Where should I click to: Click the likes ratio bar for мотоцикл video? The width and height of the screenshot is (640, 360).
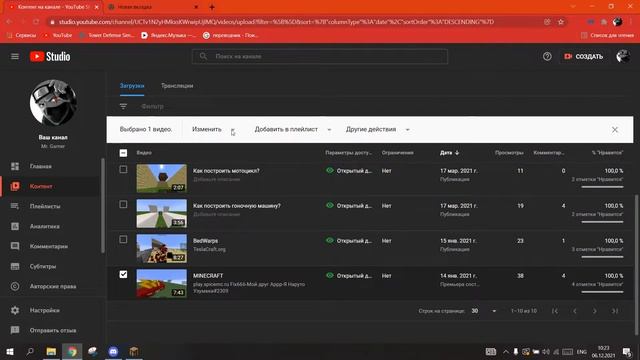click(x=602, y=187)
